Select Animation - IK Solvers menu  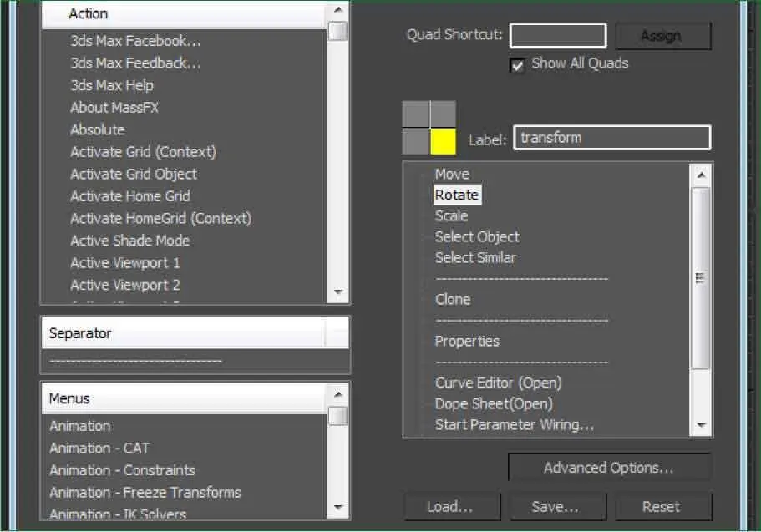click(118, 514)
